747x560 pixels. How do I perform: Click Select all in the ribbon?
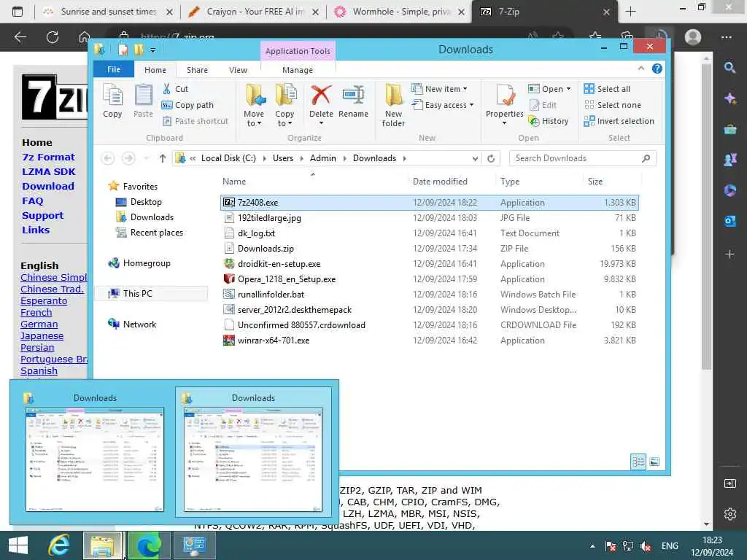click(x=607, y=89)
